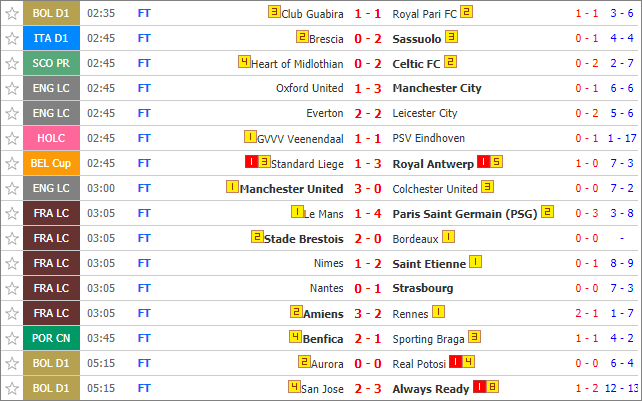
Task: Toggle favorite star for Benfica match
Action: tap(12, 338)
